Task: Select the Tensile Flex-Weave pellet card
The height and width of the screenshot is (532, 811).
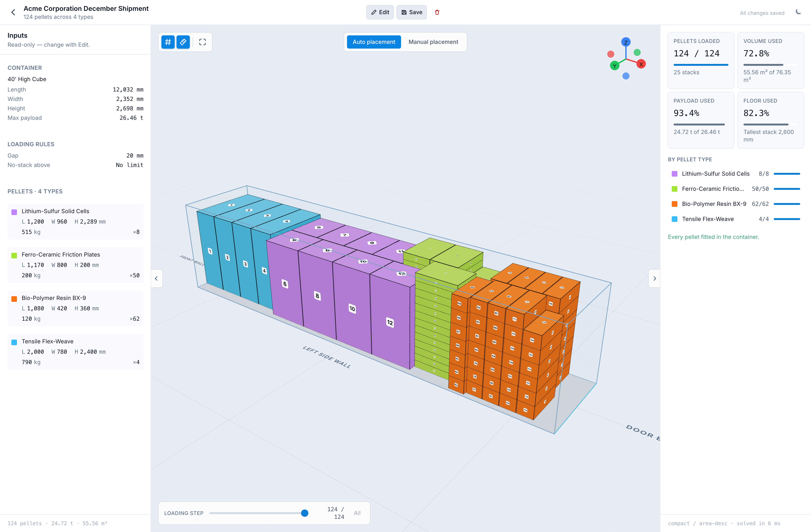Action: tap(75, 352)
